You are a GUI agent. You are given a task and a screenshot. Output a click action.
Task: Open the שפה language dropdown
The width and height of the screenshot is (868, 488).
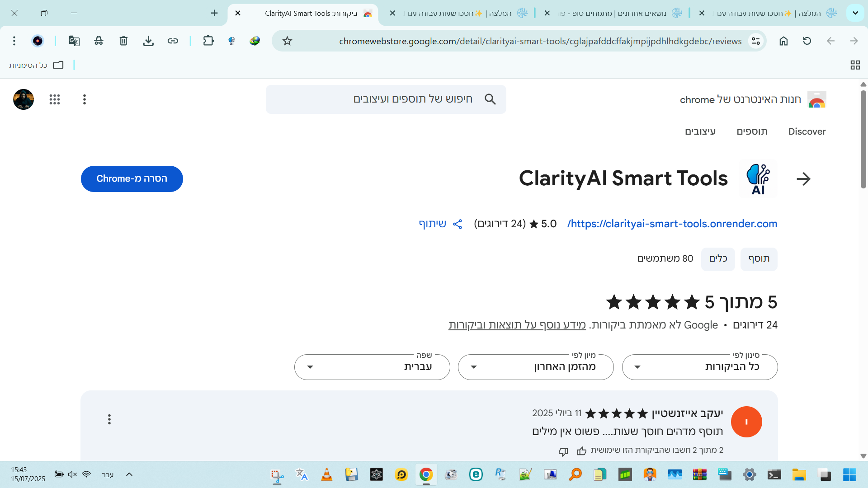(x=372, y=367)
